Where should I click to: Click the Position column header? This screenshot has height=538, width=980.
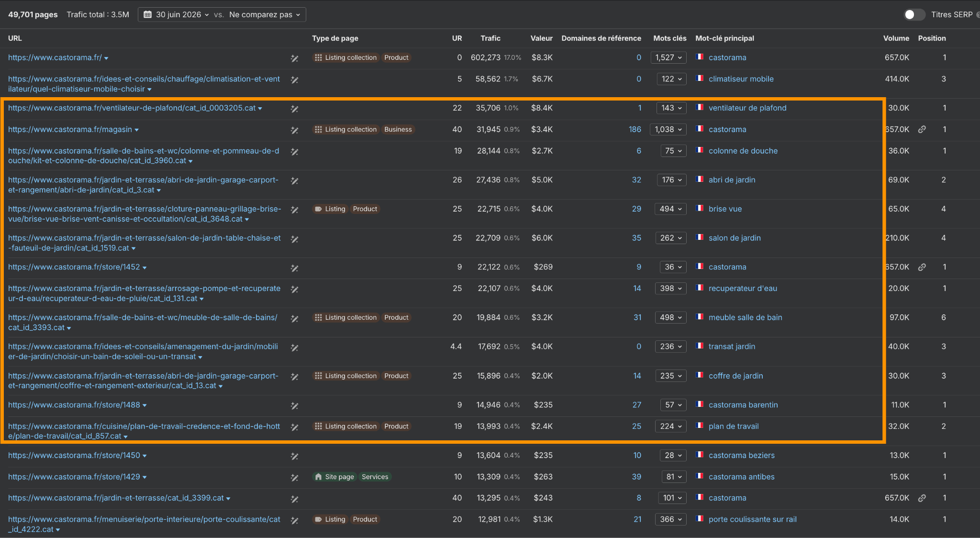coord(932,38)
